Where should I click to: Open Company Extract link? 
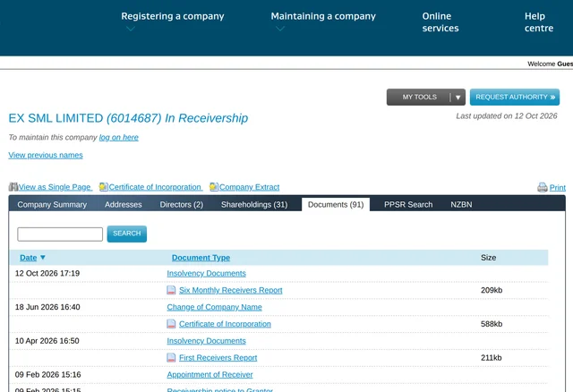coord(249,187)
